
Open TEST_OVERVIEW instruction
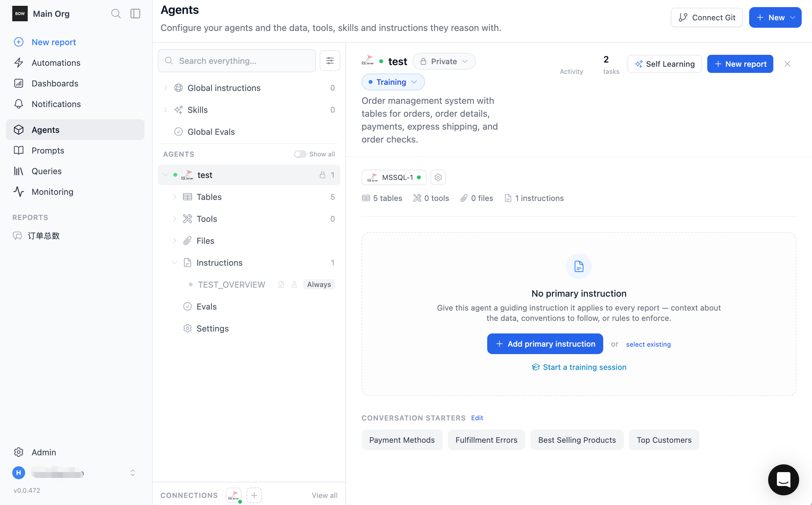(x=231, y=284)
